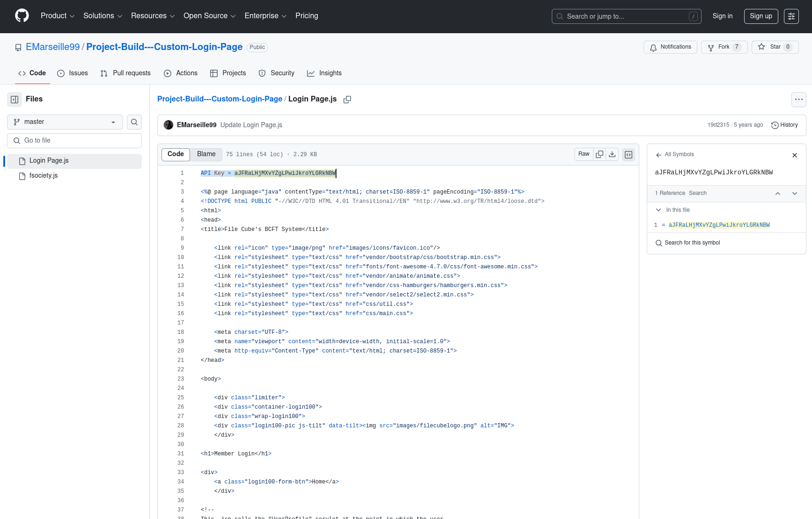Open Update Login Page.js commit message
Screen dimensions: 812x519
[251, 125]
